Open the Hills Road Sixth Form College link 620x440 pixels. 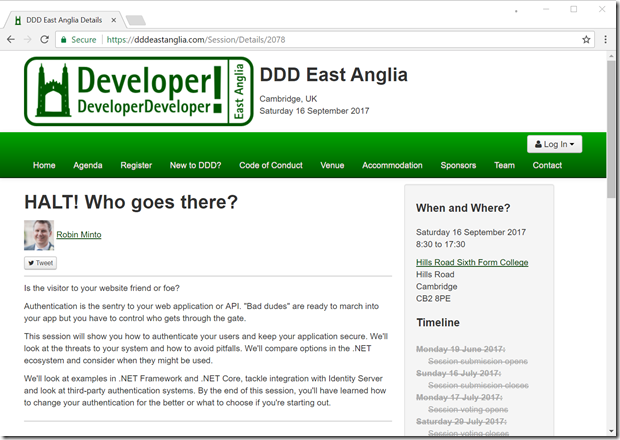tap(472, 262)
